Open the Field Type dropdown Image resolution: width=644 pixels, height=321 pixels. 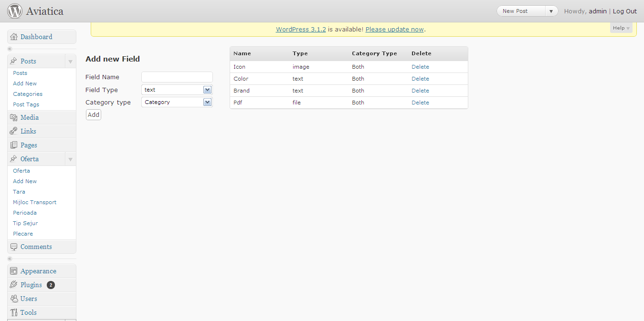207,90
